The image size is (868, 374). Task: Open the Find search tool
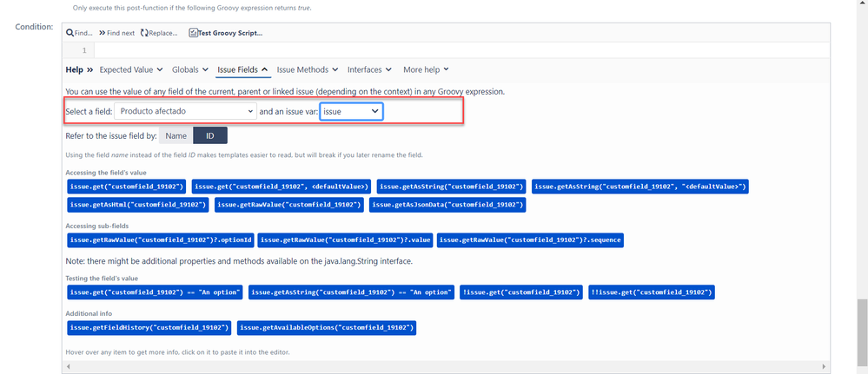[80, 33]
